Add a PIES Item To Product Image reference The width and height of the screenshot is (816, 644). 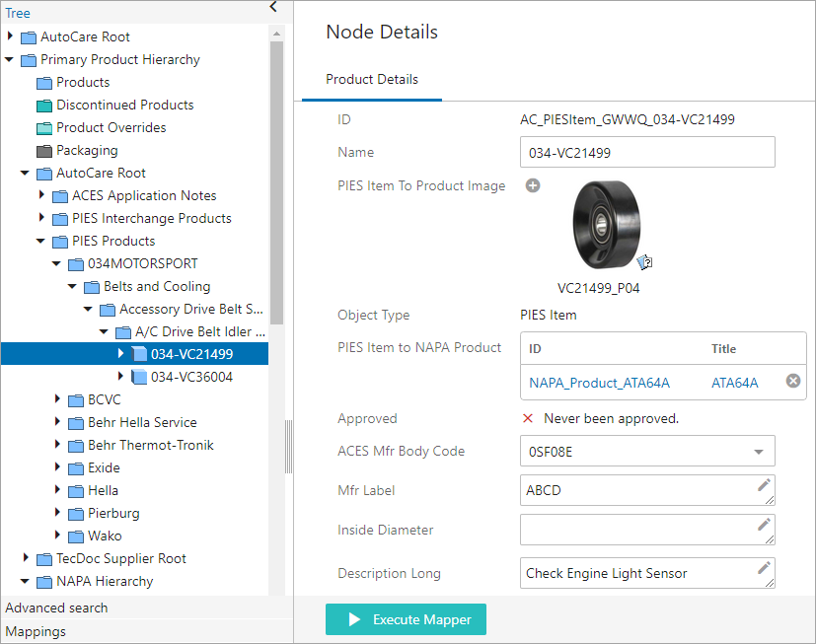533,185
